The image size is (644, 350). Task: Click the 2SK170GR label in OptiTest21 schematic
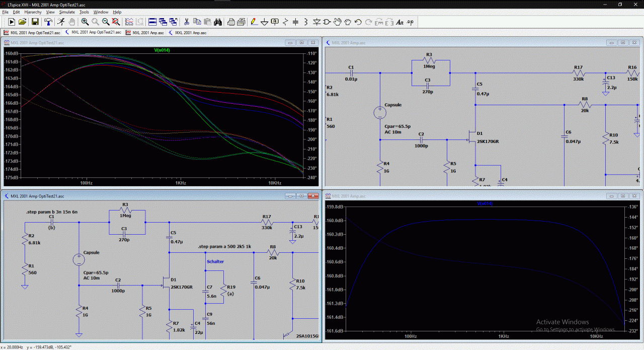pyautogui.click(x=182, y=287)
